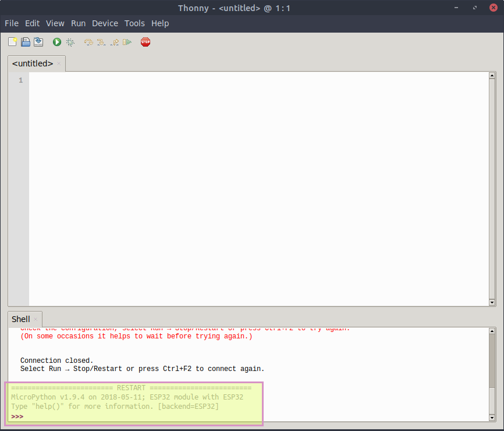The width and height of the screenshot is (504, 431).
Task: Click the Save file toolbar icon
Action: pos(38,42)
